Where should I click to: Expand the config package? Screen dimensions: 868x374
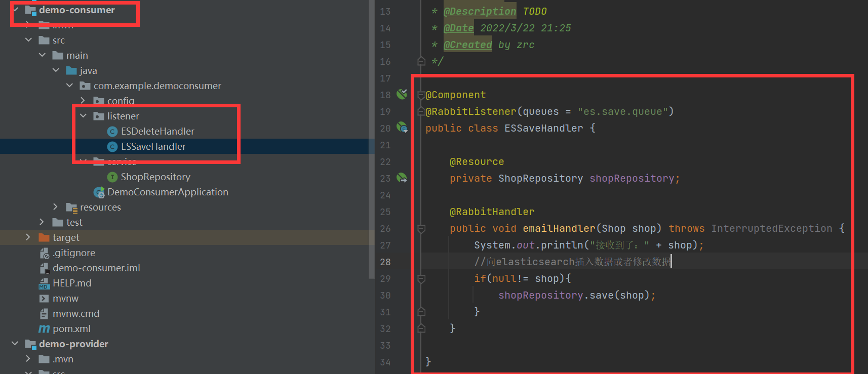click(84, 100)
